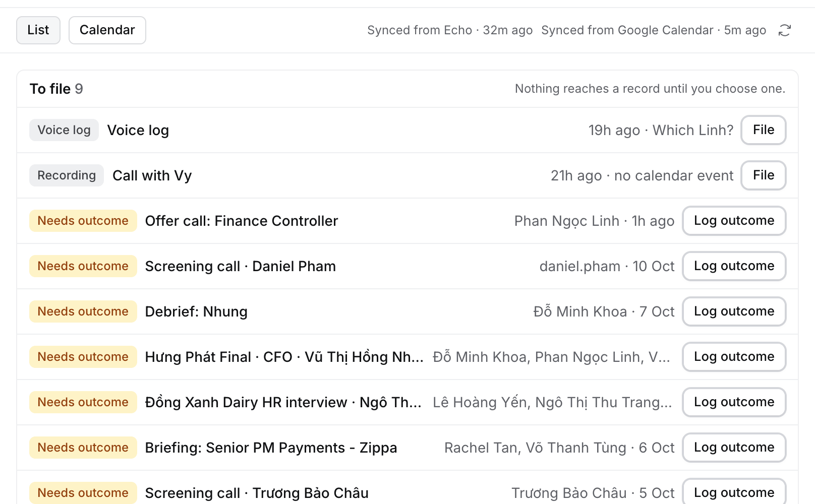Screen dimensions: 815x504
Task: Click 'Trương Bảo Châu · 5 Oct' details
Action: coord(593,493)
